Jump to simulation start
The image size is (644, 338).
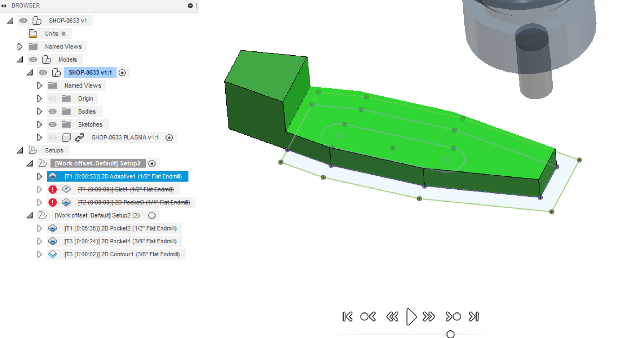(347, 317)
